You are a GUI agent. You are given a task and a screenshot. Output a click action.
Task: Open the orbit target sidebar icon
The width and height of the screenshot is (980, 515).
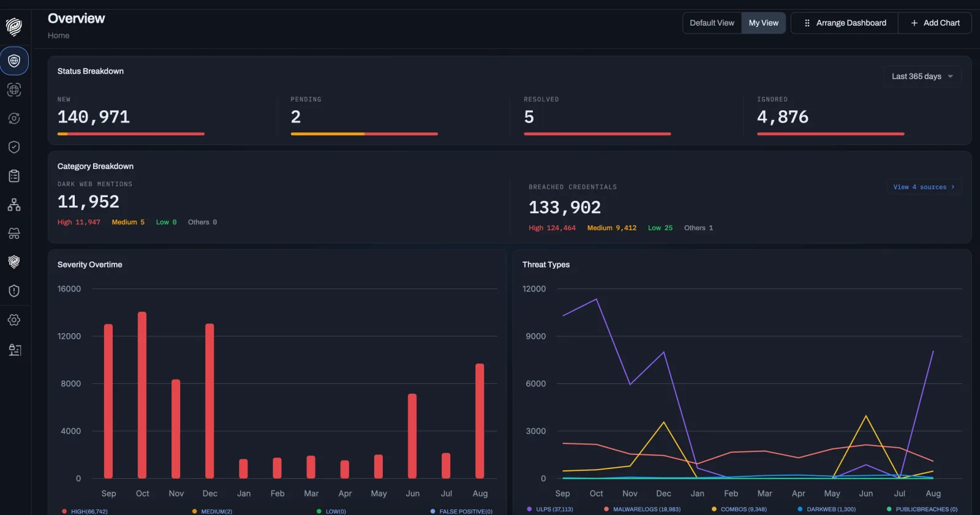[14, 118]
